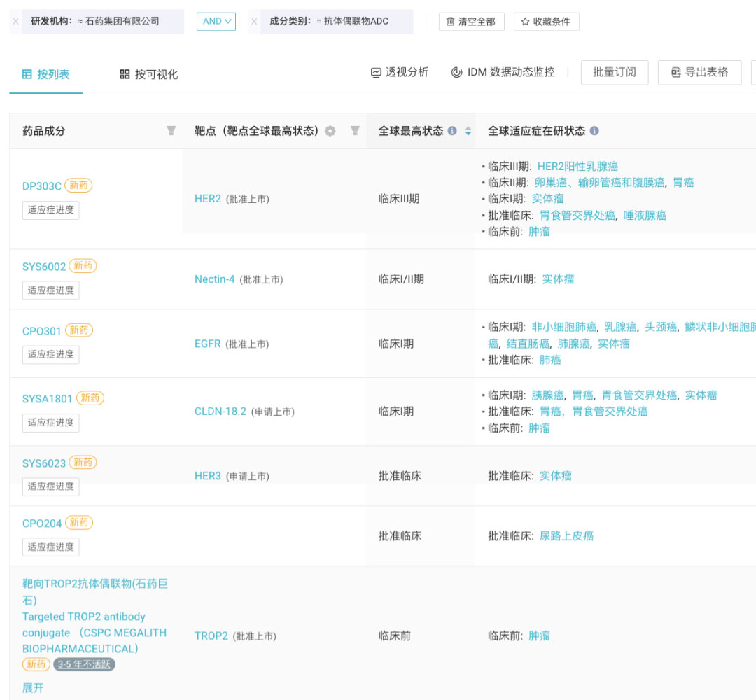Screen dimensions: 756x700
Task: Click the filter icon in 靶点 column header
Action: click(355, 131)
